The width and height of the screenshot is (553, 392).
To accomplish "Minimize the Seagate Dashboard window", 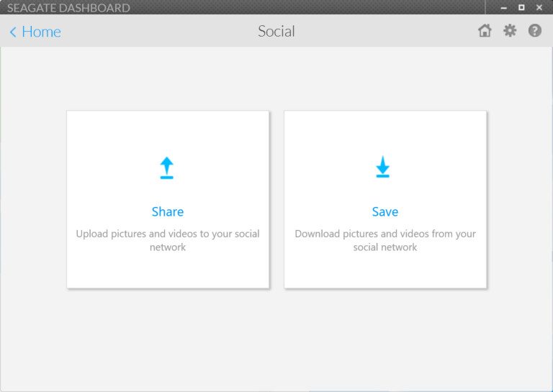I will pyautogui.click(x=503, y=8).
